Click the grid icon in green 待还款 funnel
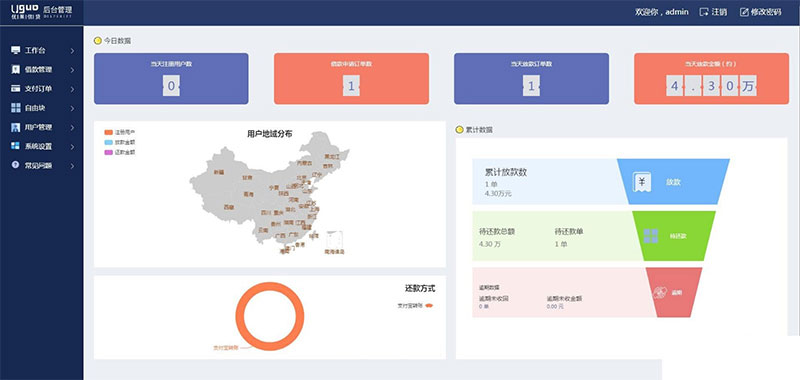The width and height of the screenshot is (800, 380). tap(651, 236)
